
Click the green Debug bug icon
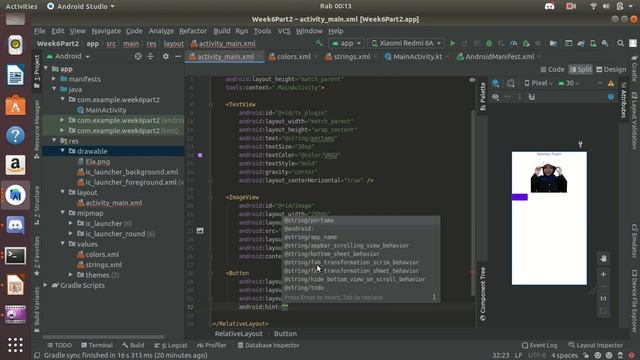click(489, 43)
